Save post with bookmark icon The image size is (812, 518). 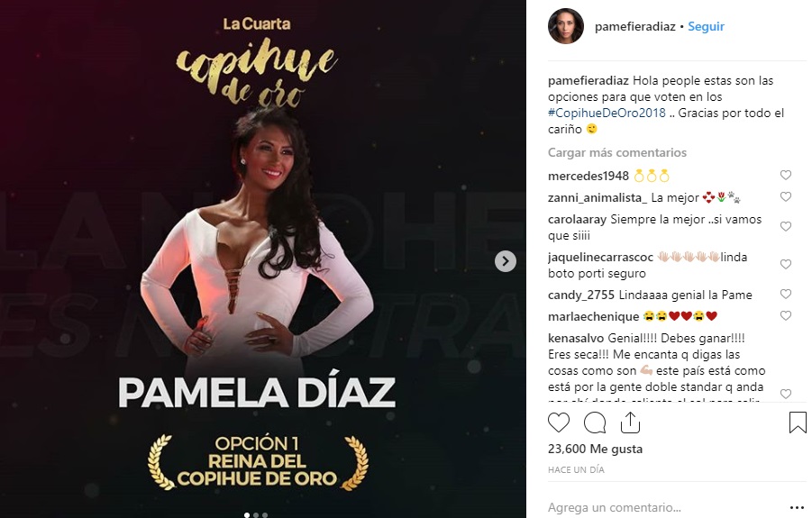[798, 423]
